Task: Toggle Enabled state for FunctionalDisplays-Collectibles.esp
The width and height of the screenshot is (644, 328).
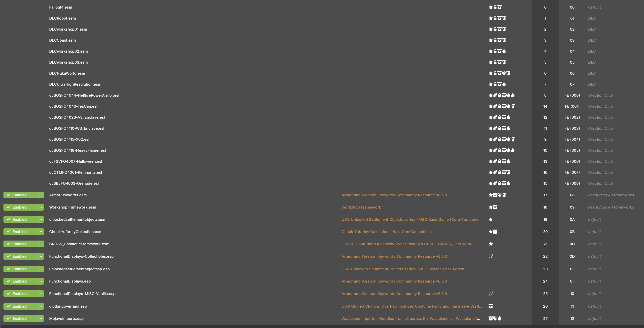Action: pos(21,256)
